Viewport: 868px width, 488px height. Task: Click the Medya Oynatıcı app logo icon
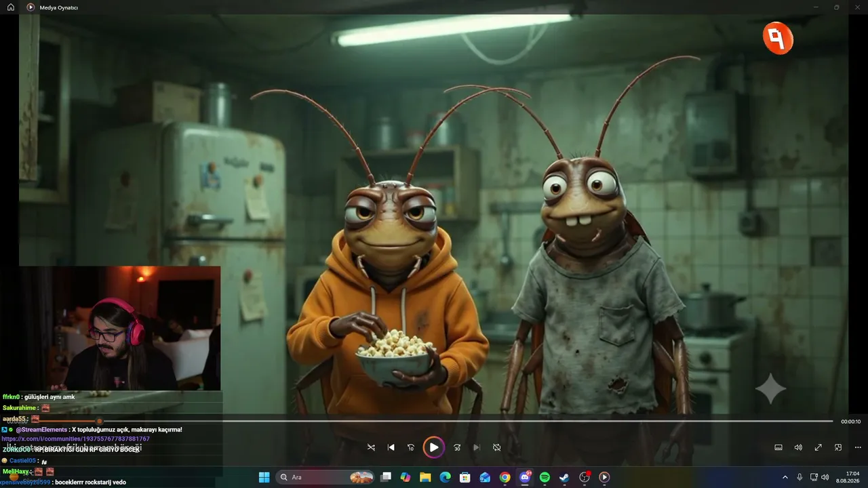point(31,7)
